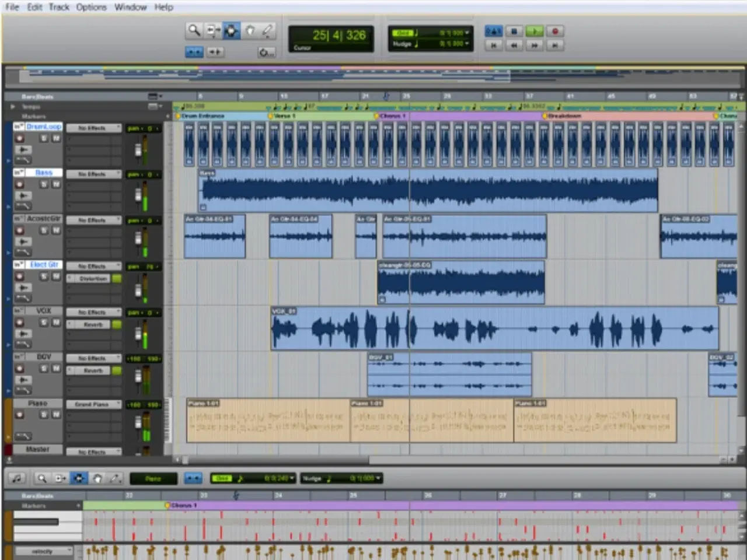Click the Bass track automation mode icon
Screen dimensions: 747x560
[x=23, y=206]
